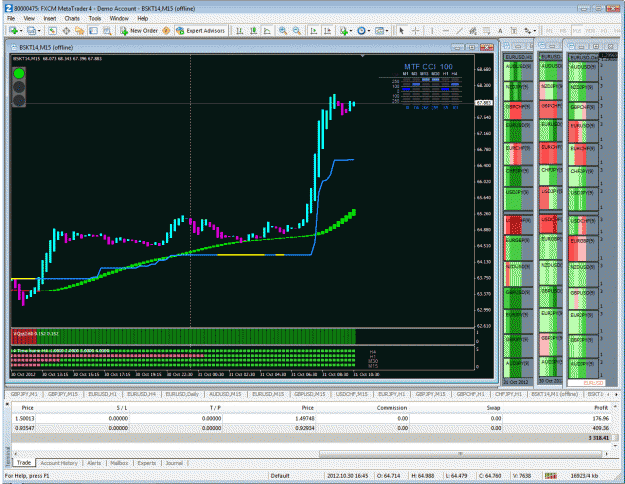Toggle the Data Window crosshair icon
The image size is (625, 484).
[66, 31]
